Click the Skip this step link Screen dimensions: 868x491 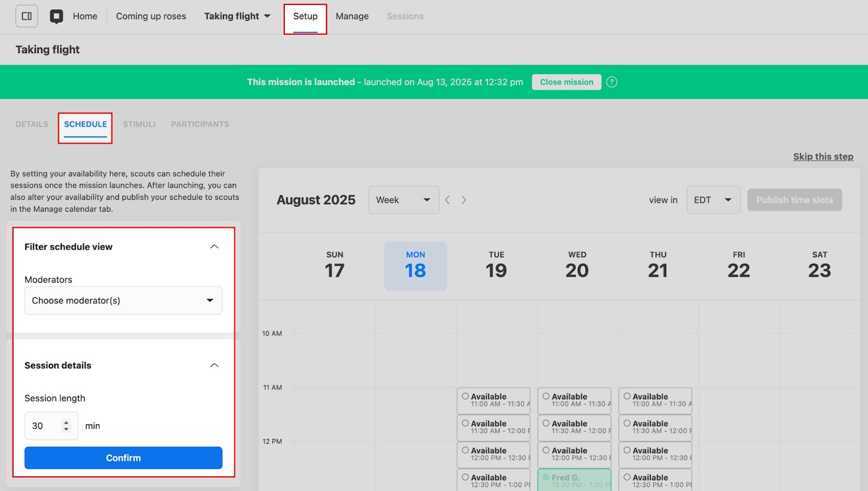(822, 157)
